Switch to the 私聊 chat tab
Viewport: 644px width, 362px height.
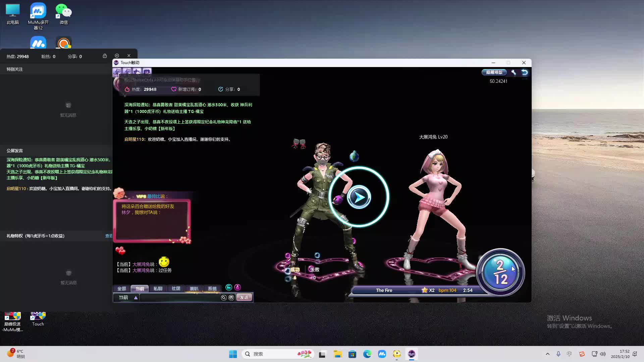158,289
